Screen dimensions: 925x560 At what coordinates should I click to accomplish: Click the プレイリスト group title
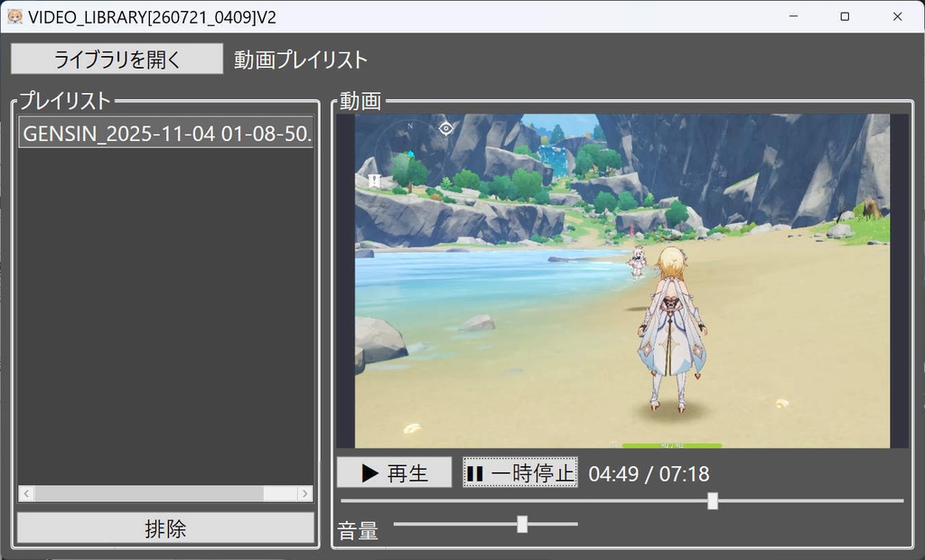[65, 101]
